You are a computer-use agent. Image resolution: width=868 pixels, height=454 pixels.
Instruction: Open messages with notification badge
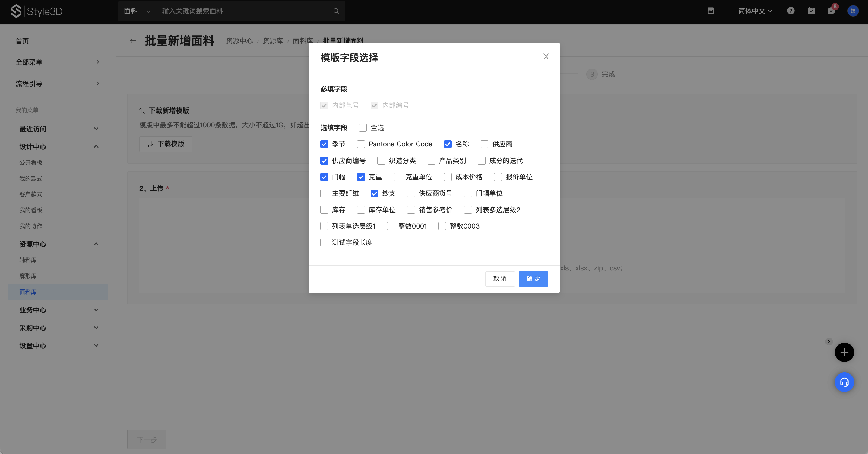pyautogui.click(x=831, y=11)
